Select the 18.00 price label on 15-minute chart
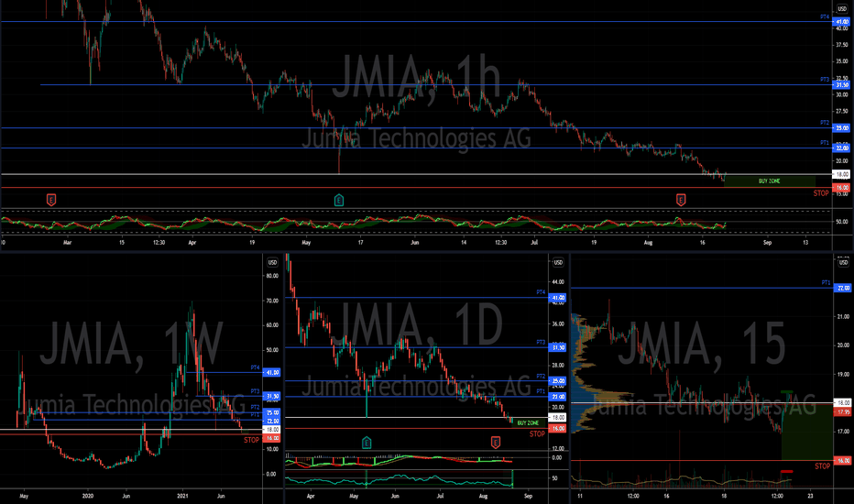Viewport: 854px width, 504px height. coord(843,402)
